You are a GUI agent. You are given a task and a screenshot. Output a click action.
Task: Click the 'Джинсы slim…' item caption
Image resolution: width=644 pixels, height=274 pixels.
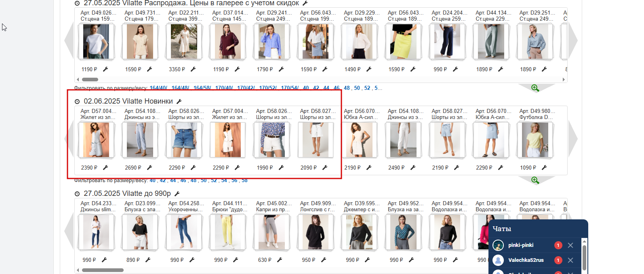pos(98,209)
